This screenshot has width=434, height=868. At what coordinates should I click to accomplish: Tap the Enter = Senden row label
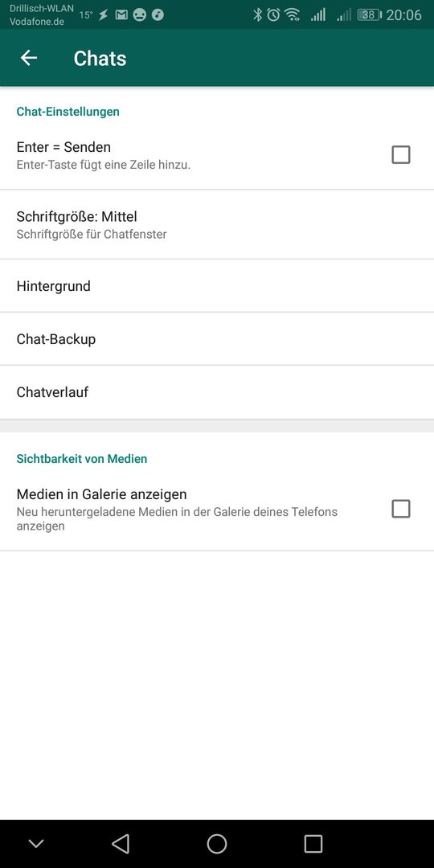point(63,147)
